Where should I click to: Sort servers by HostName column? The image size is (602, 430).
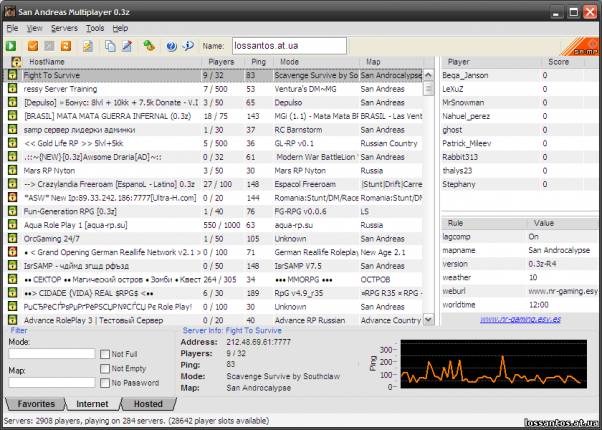111,62
